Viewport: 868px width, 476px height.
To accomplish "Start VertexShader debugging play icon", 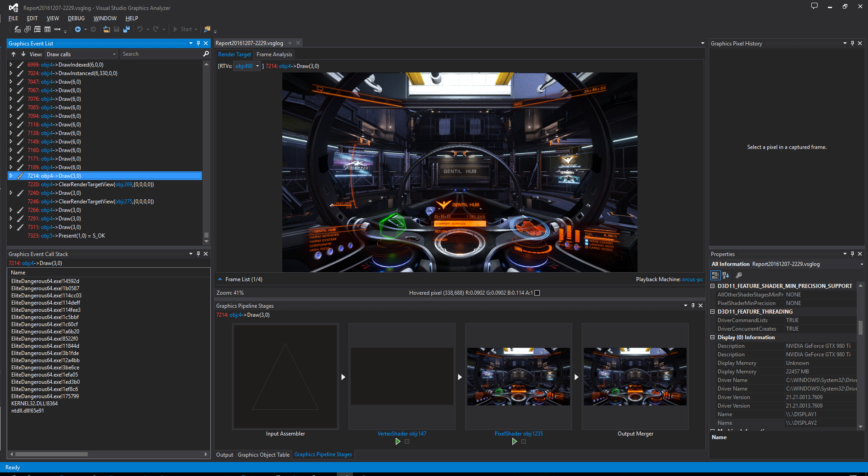I will 398,441.
